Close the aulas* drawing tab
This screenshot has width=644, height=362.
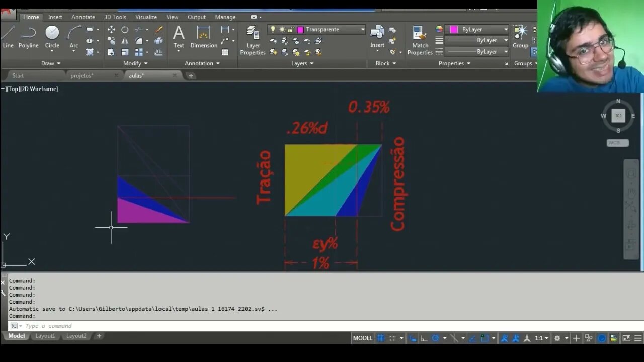[x=175, y=75]
